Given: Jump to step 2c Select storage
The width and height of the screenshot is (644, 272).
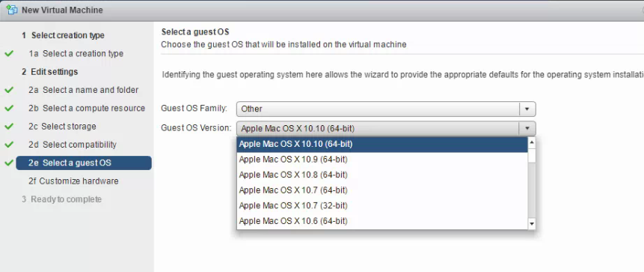Looking at the screenshot, I should [62, 127].
